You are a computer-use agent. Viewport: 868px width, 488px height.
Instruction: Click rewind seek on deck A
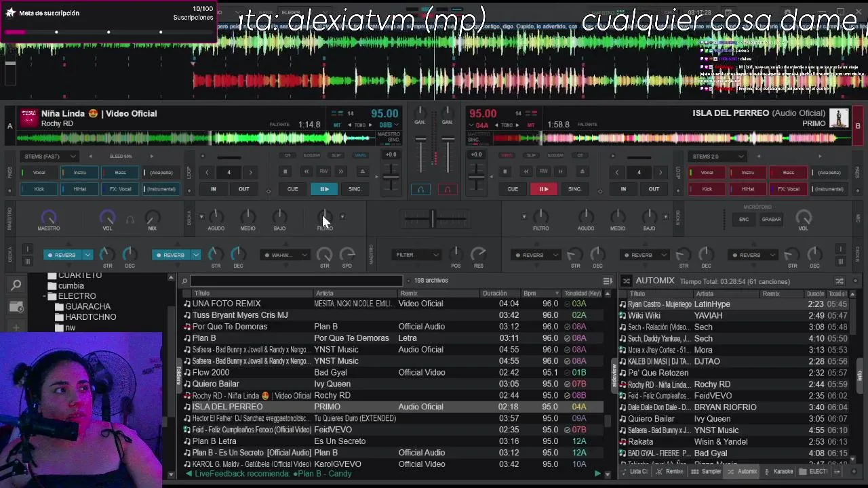pos(307,171)
